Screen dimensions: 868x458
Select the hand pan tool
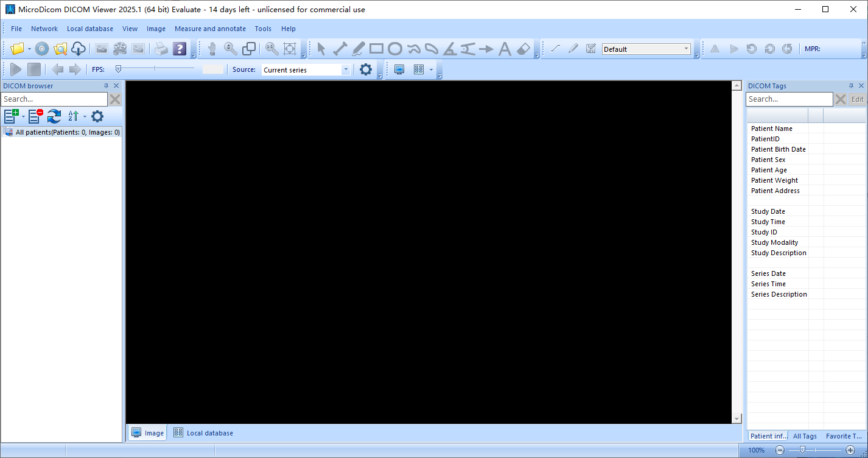point(212,49)
